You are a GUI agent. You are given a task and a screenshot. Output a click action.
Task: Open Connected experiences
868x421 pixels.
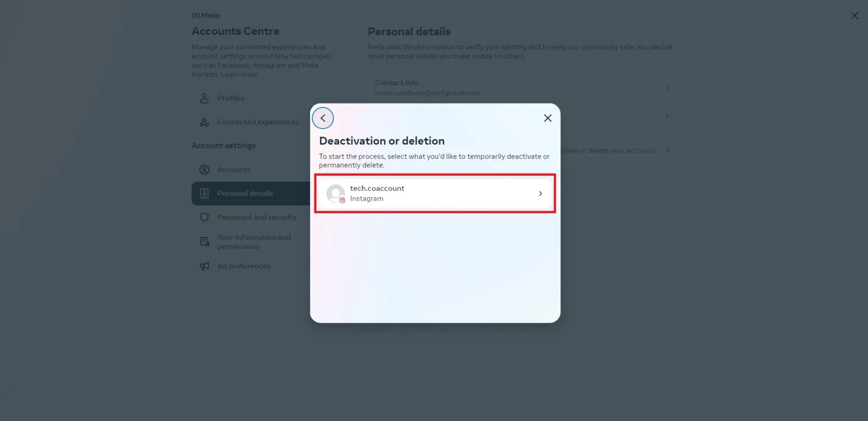click(x=258, y=122)
